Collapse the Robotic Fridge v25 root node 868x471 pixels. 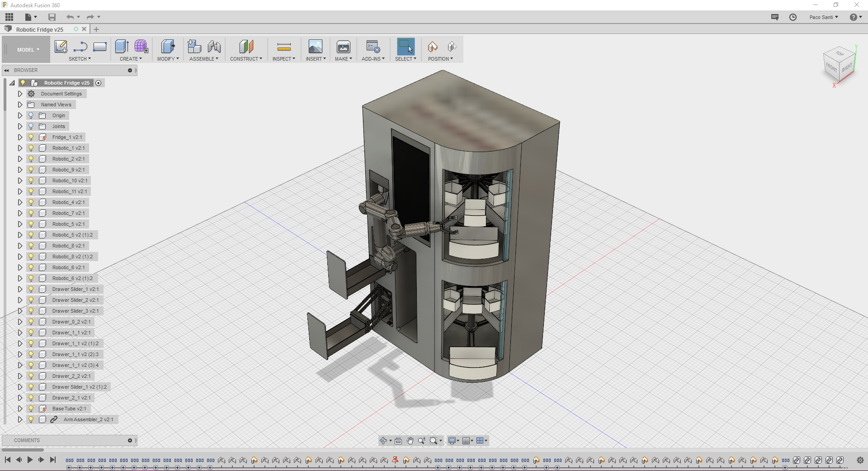pyautogui.click(x=12, y=83)
